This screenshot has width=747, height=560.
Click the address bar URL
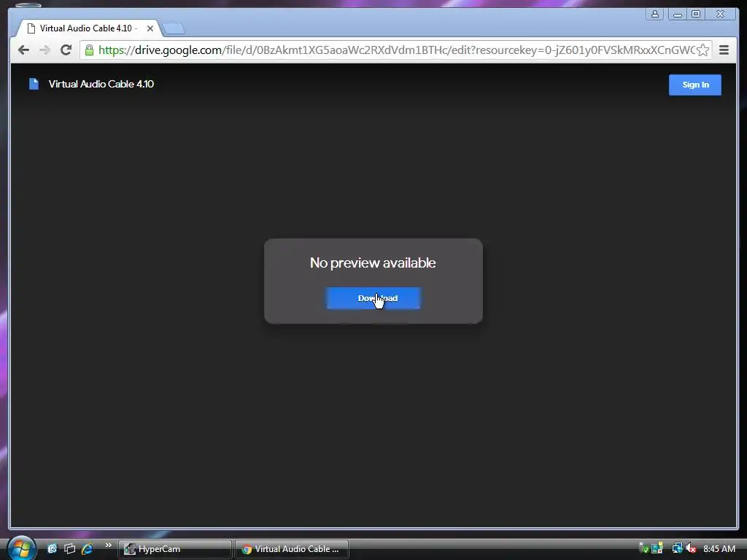[396, 50]
